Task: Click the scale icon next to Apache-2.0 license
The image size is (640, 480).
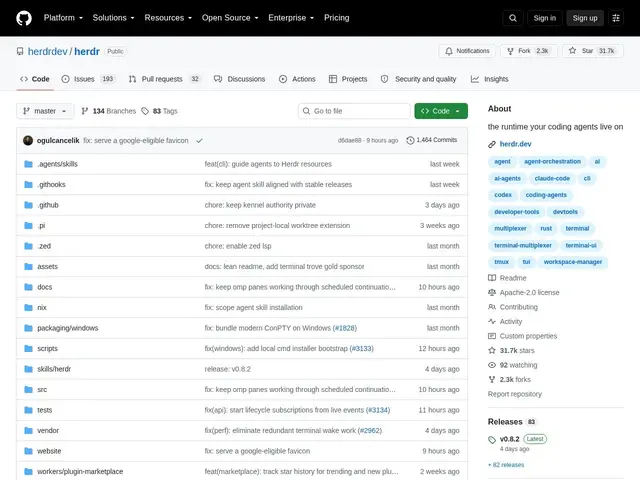Action: tap(492, 292)
